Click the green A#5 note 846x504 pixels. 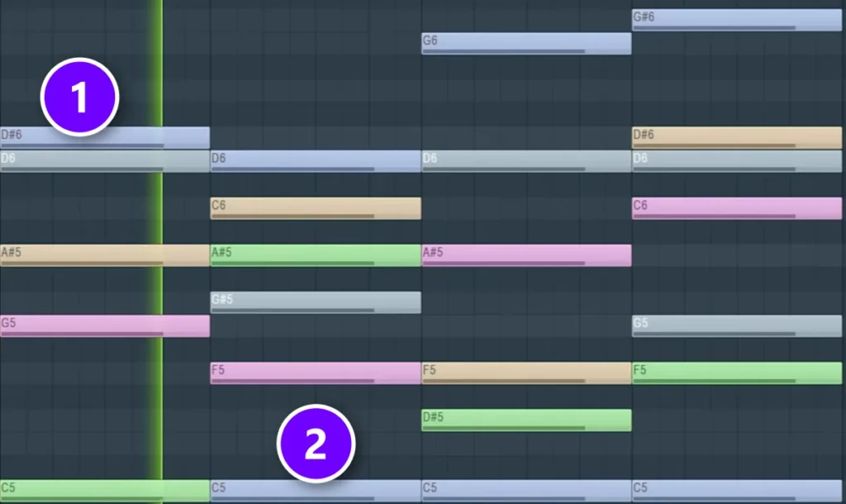[x=316, y=255]
